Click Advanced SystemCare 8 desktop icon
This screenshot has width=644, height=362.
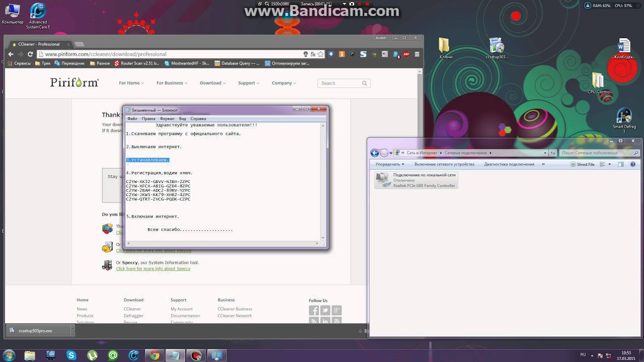pyautogui.click(x=38, y=16)
